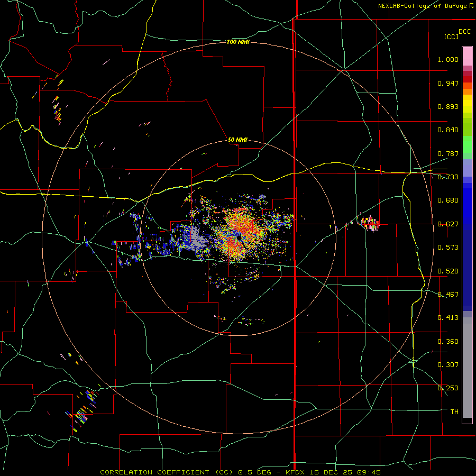
Task: Click the 0.413 color scale value
Action: 448,318
